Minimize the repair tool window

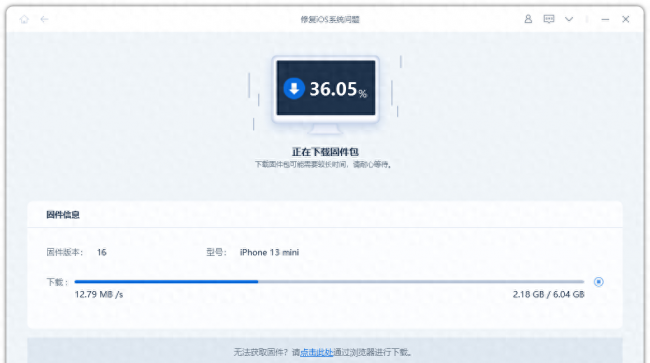tap(605, 19)
